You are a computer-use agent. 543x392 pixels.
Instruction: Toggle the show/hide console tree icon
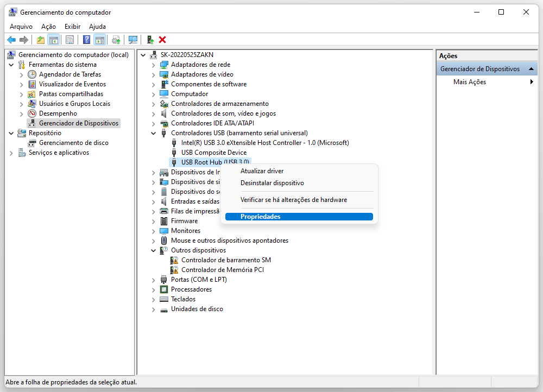[53, 40]
